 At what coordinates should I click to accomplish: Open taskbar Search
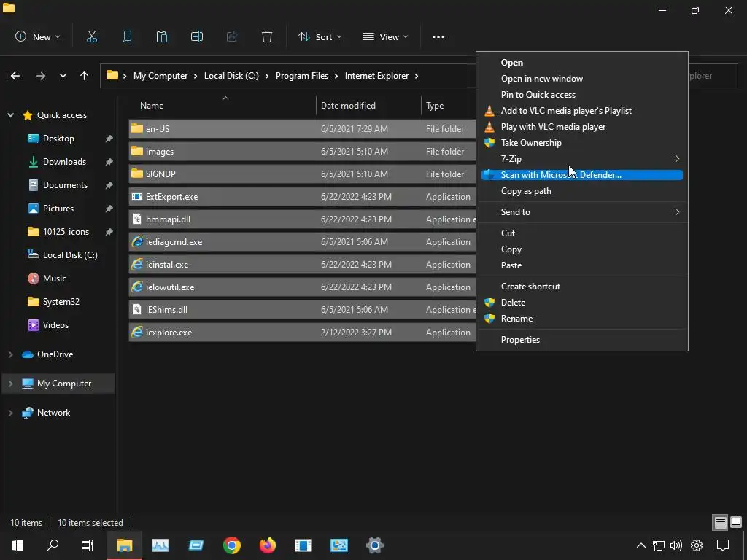pyautogui.click(x=53, y=545)
